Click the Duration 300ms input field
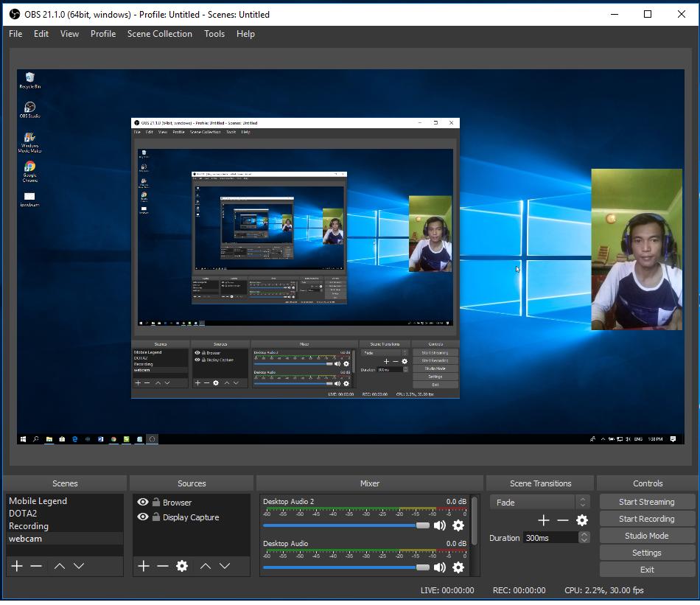 [550, 538]
